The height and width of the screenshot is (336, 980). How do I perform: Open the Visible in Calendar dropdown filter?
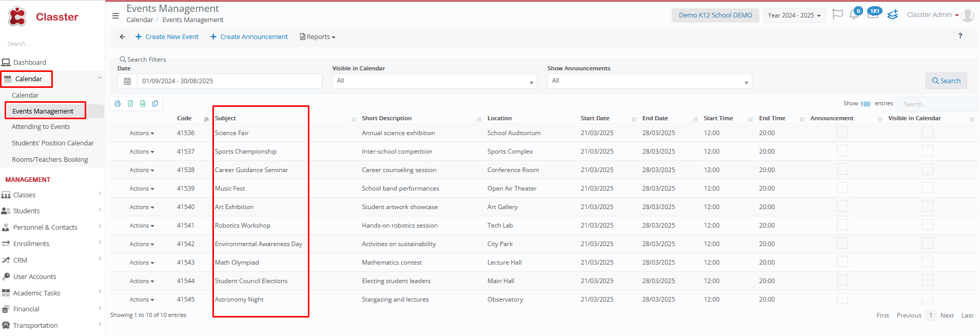(434, 81)
